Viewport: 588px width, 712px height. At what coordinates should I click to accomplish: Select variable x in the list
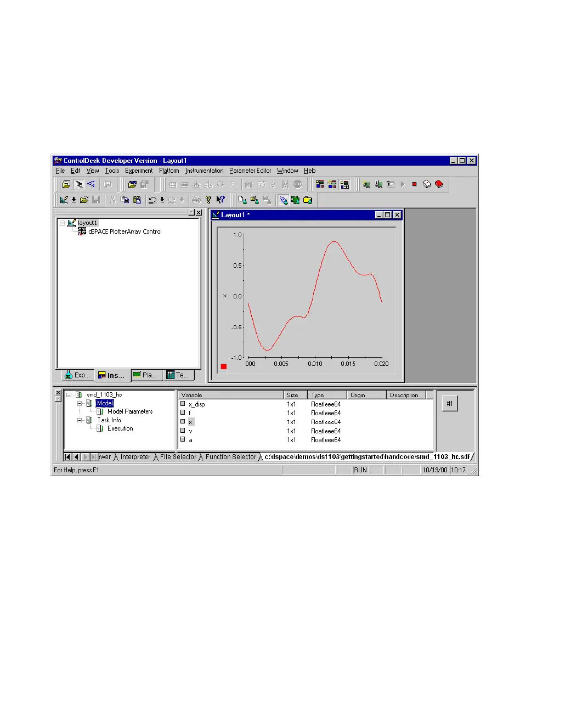click(x=190, y=422)
